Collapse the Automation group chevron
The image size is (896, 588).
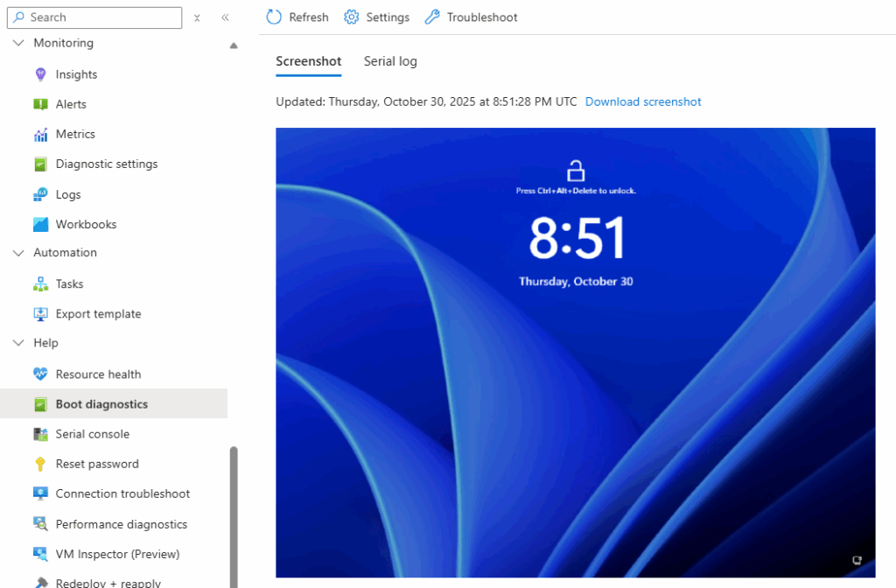(x=19, y=253)
